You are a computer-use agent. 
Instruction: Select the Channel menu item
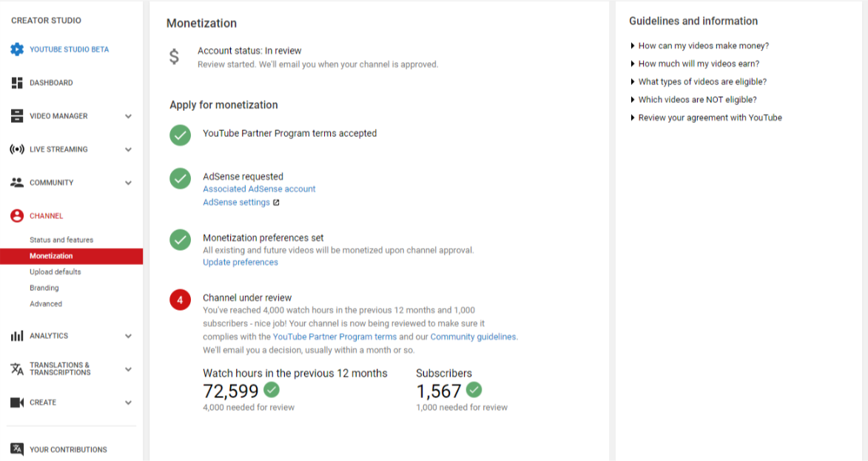[x=47, y=216]
